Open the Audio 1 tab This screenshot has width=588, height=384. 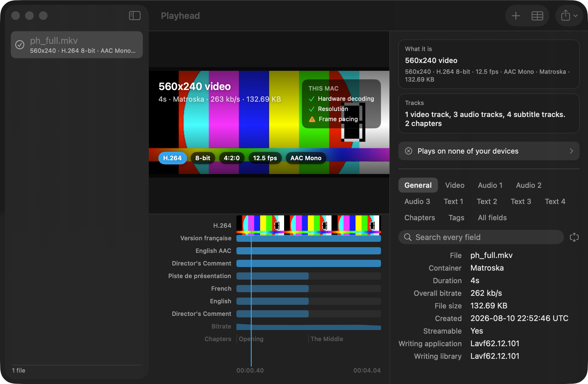pyautogui.click(x=490, y=185)
